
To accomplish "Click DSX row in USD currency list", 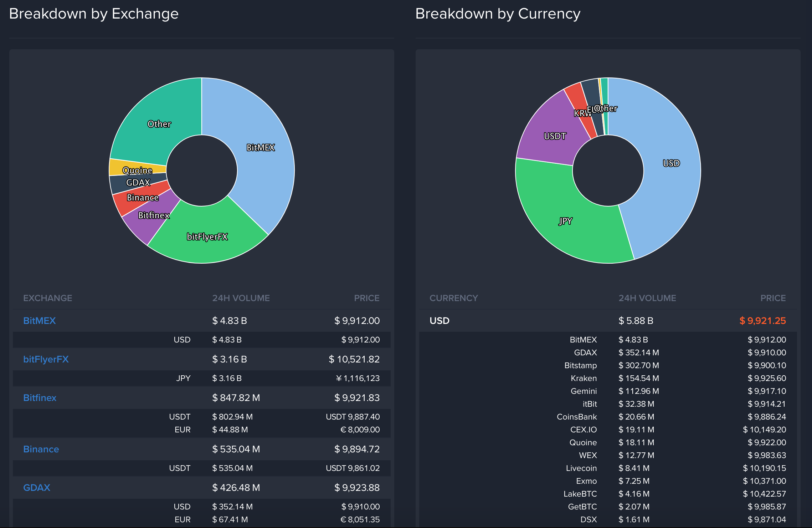I will click(608, 519).
